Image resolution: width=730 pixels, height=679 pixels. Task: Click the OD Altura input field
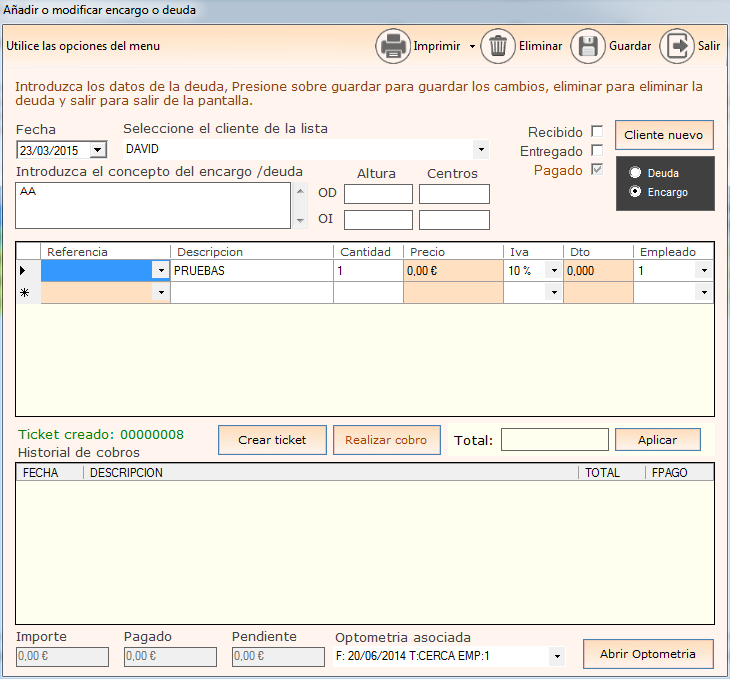(378, 194)
